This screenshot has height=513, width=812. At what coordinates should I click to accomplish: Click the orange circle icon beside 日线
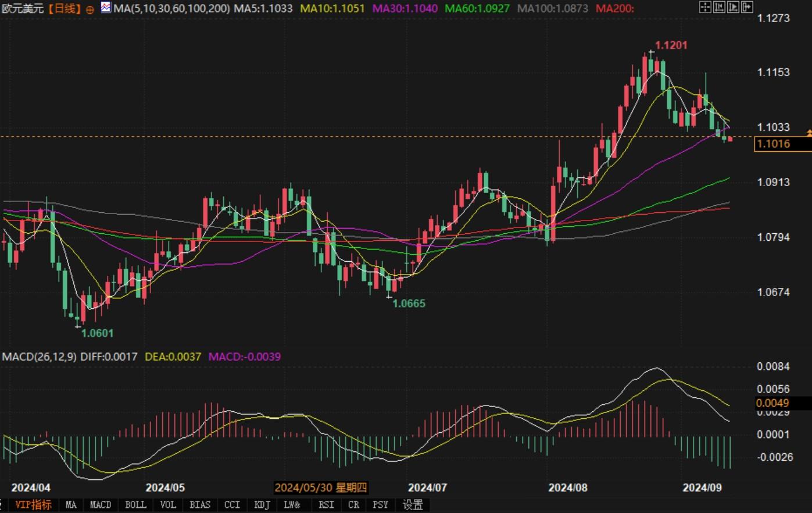(x=90, y=9)
